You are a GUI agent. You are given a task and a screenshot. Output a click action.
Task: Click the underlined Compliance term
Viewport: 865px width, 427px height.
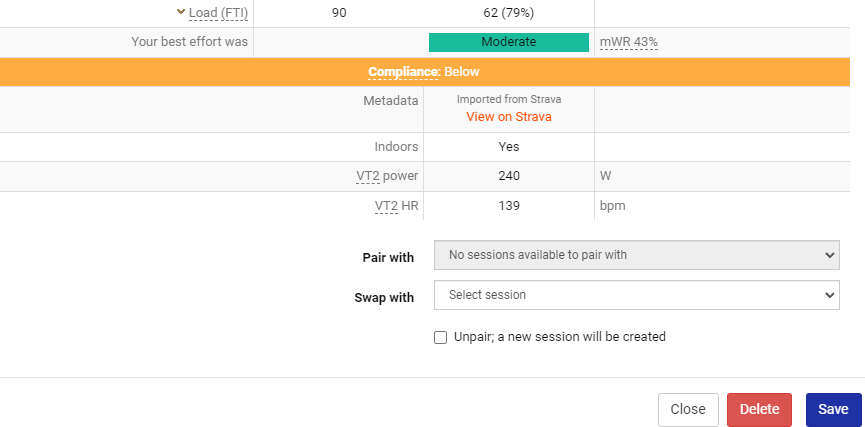point(403,72)
